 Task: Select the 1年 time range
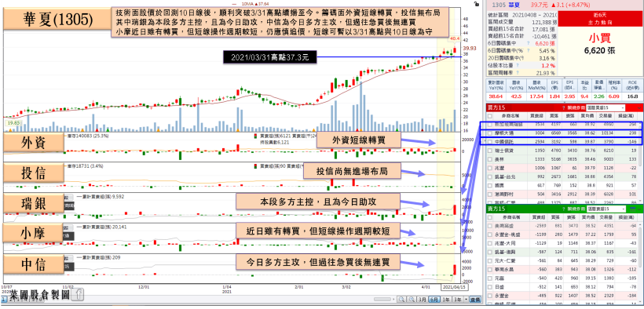(x=446, y=299)
